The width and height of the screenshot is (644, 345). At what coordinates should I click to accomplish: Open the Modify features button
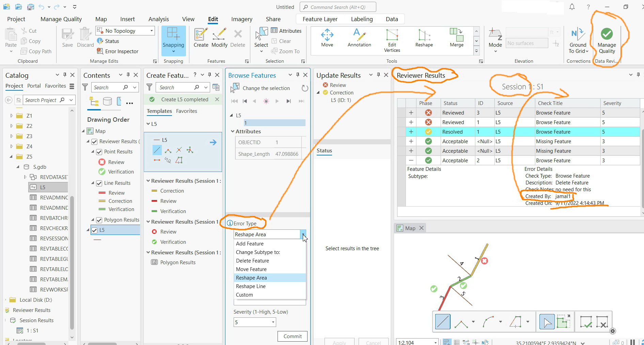pyautogui.click(x=219, y=38)
